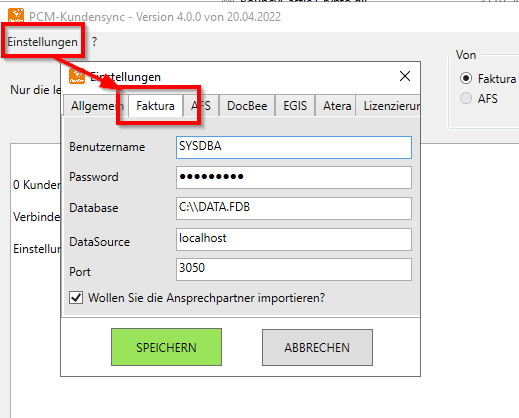This screenshot has width=519, height=418.
Task: Click the ABBRECHEN button
Action: [x=317, y=347]
